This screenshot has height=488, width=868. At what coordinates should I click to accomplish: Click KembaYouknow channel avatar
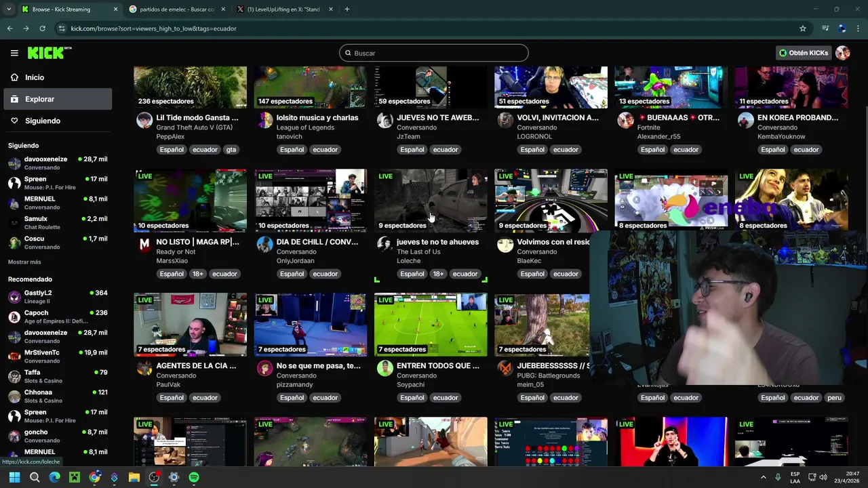coord(746,121)
